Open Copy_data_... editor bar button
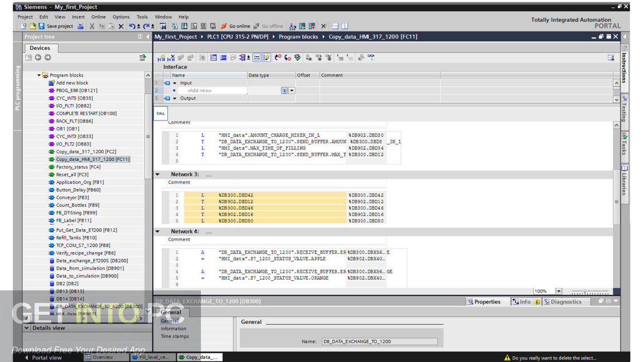Viewport: 644px width, 362px height. (x=199, y=357)
